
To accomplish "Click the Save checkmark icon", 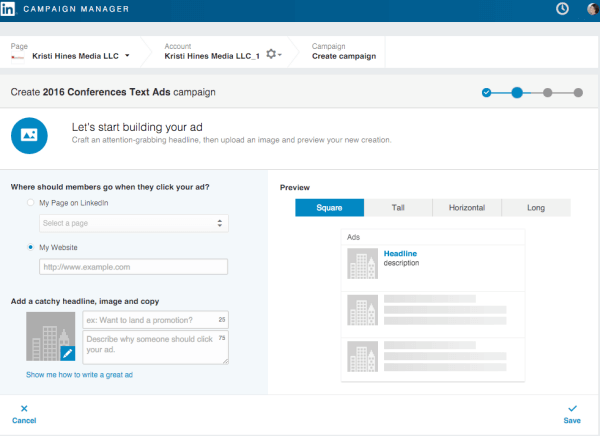I will (572, 408).
